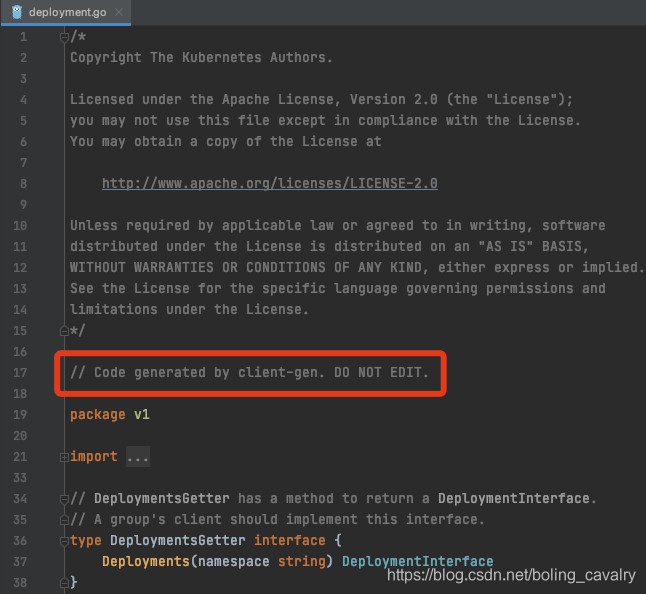This screenshot has width=646, height=594.
Task: Click the DeploymentInterface return type on line 37
Action: [x=417, y=561]
